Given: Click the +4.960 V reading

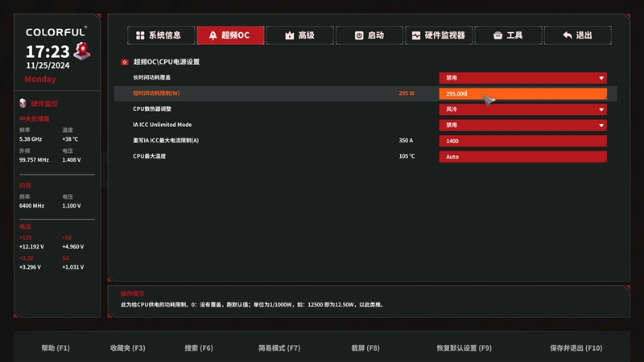Looking at the screenshot, I should (x=73, y=247).
